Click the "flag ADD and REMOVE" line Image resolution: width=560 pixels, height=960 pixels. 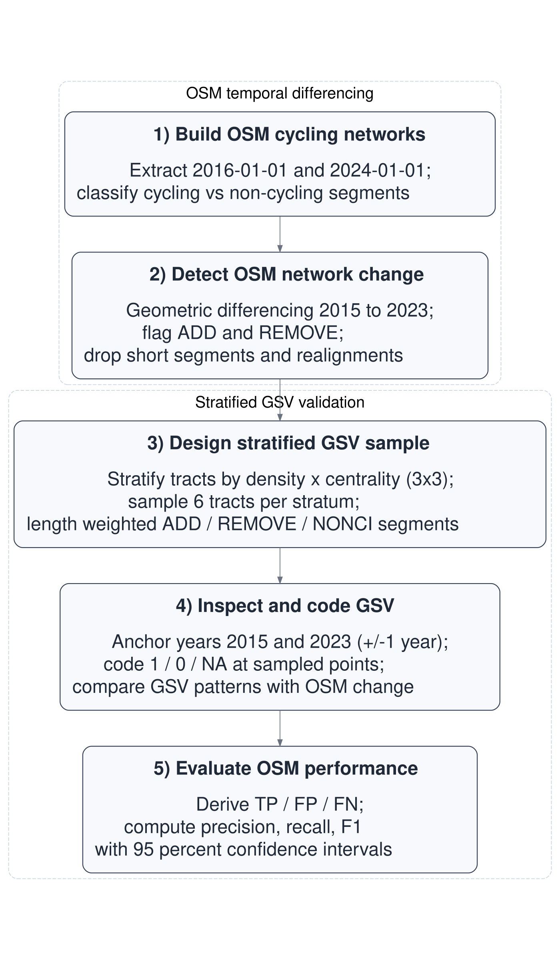coord(243,333)
